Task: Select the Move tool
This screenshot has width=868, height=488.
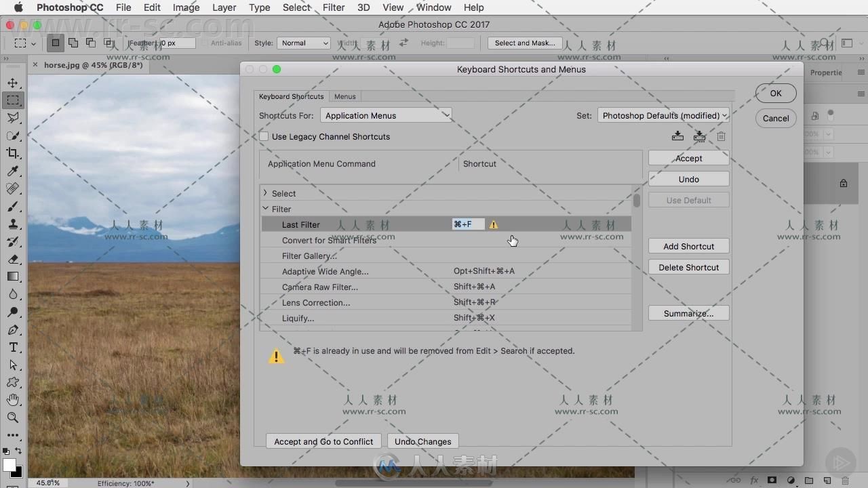Action: (x=13, y=83)
